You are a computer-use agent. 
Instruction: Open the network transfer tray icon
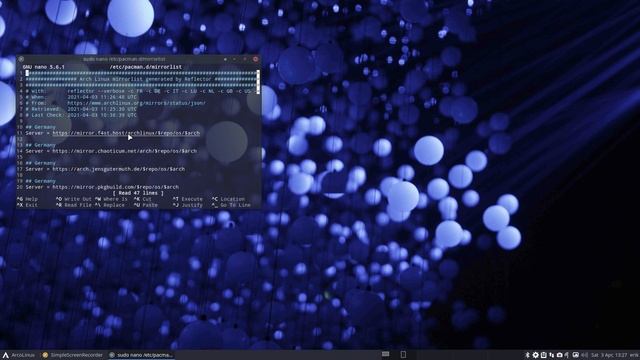(551, 355)
